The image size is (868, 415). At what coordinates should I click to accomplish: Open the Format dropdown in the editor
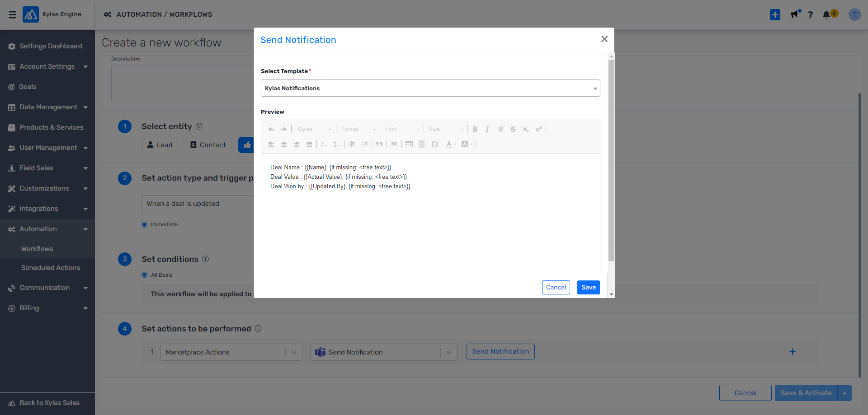tap(359, 129)
